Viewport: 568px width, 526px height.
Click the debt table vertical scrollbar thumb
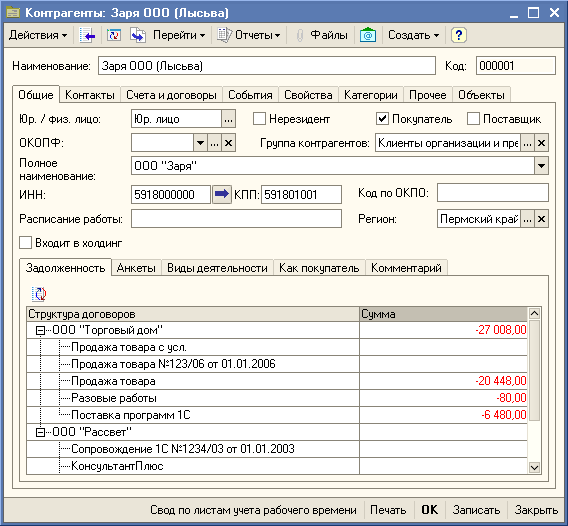[535, 370]
